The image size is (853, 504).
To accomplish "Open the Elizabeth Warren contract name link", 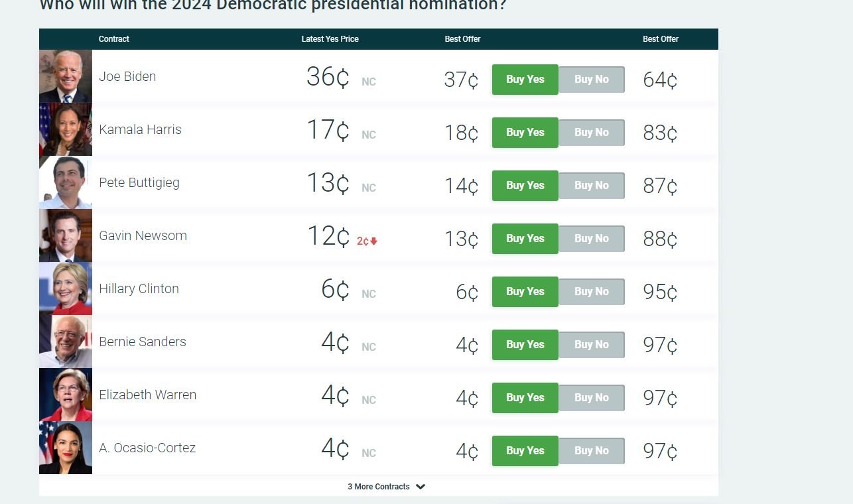I will click(147, 395).
